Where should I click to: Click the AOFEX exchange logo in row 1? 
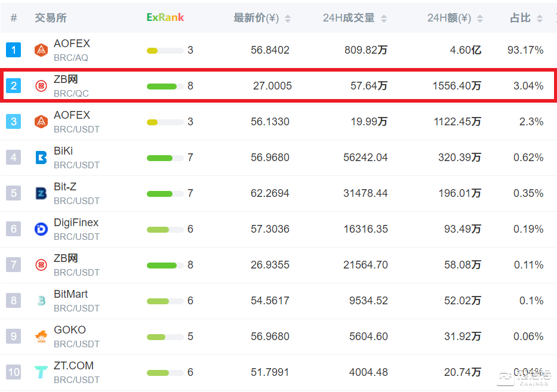[x=41, y=50]
